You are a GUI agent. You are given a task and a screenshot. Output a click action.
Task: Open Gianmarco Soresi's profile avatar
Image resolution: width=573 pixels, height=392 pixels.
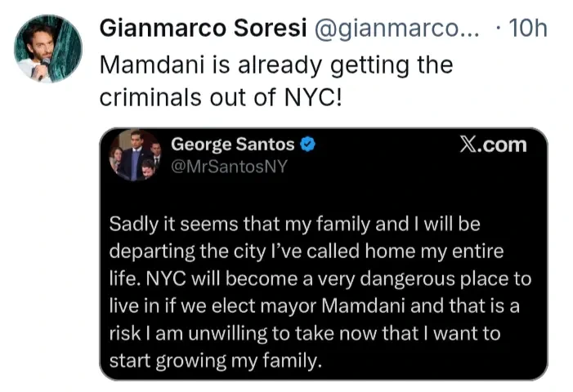48,48
